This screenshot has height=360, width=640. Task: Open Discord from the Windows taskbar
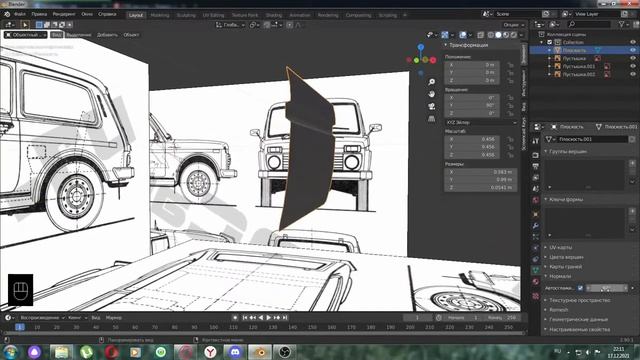235,352
